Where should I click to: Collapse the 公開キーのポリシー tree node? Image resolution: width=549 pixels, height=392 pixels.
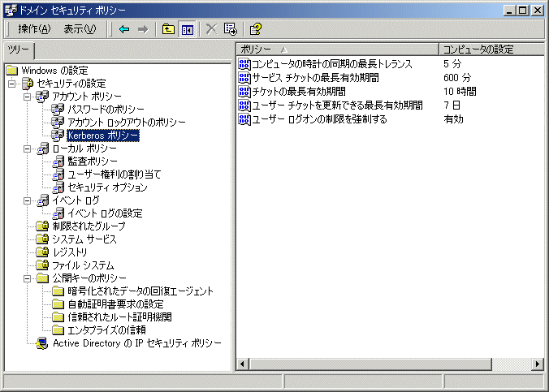28,278
